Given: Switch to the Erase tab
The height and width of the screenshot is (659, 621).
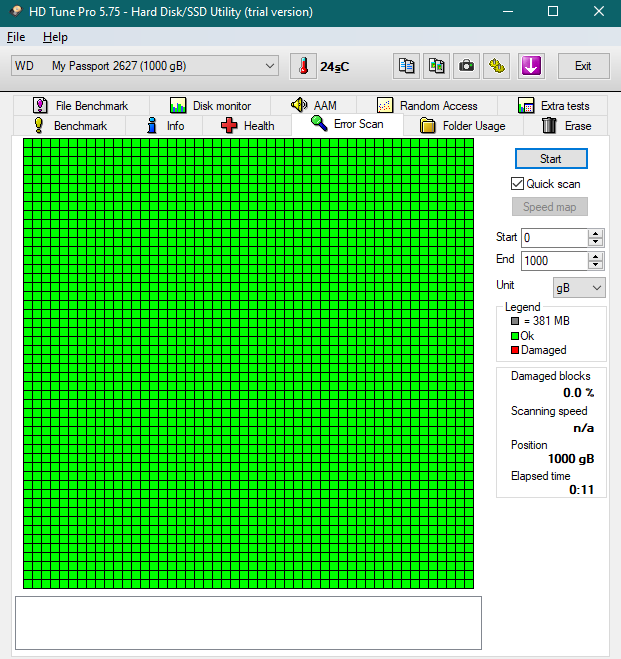Looking at the screenshot, I should tap(566, 126).
